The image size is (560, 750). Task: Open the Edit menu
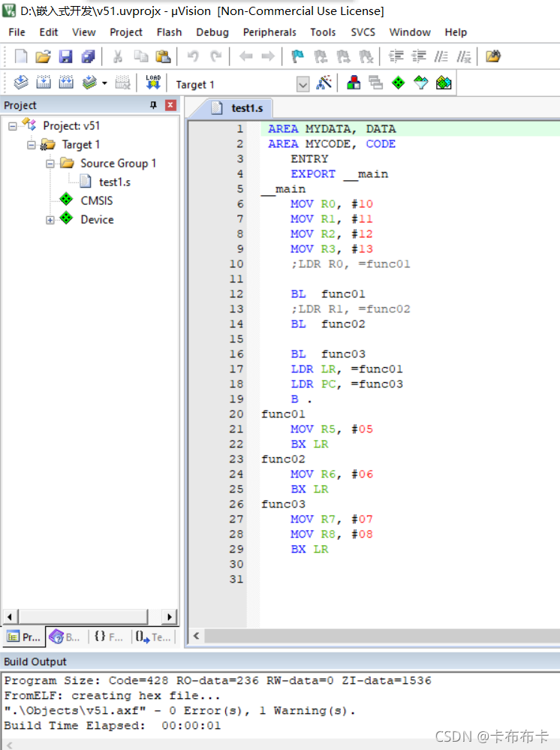click(x=48, y=32)
